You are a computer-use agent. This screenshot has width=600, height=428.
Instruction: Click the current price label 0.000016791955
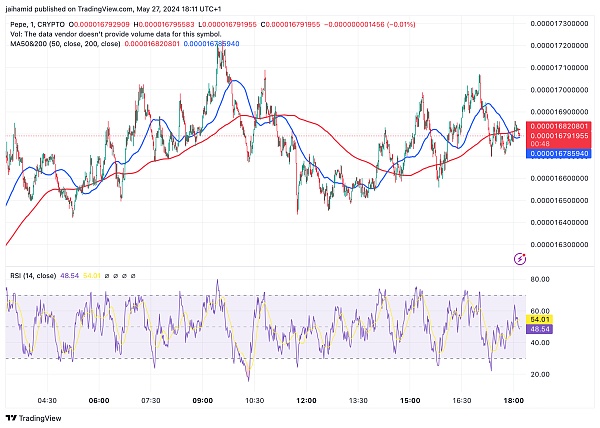point(559,136)
